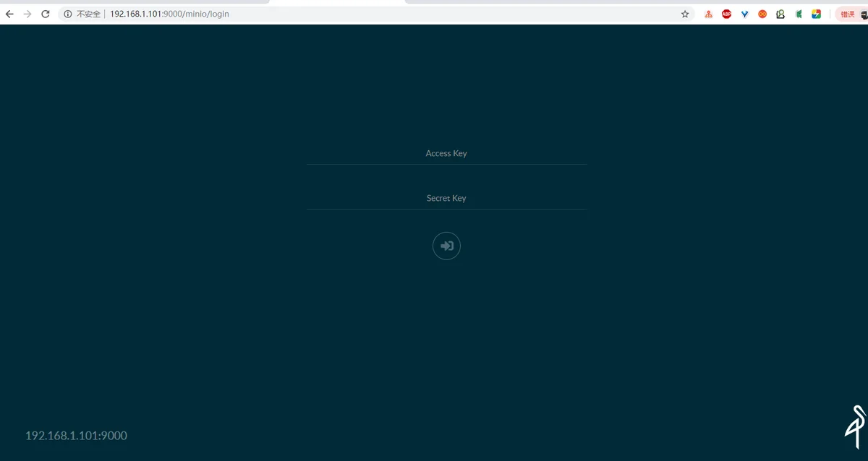Click the MinIO crane logo
This screenshot has width=868, height=461.
point(856,426)
